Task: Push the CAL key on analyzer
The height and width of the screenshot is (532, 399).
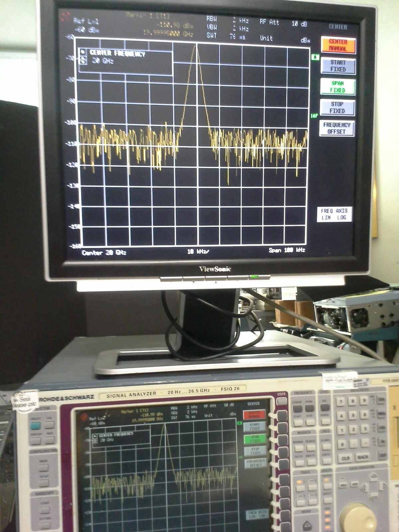Action: [50, 425]
